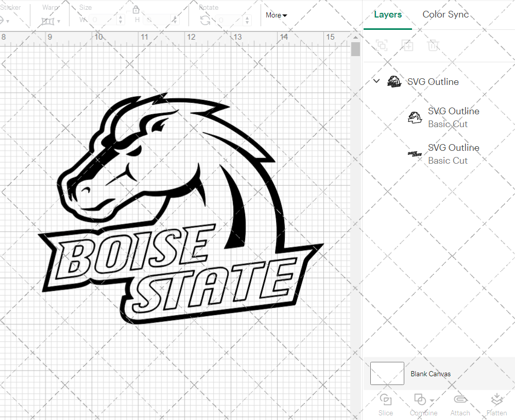Click the Duplicate layer icon

pyautogui.click(x=407, y=45)
